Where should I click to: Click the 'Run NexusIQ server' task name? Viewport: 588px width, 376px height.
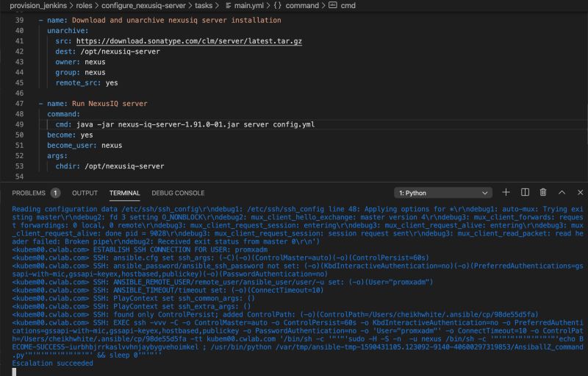[110, 103]
